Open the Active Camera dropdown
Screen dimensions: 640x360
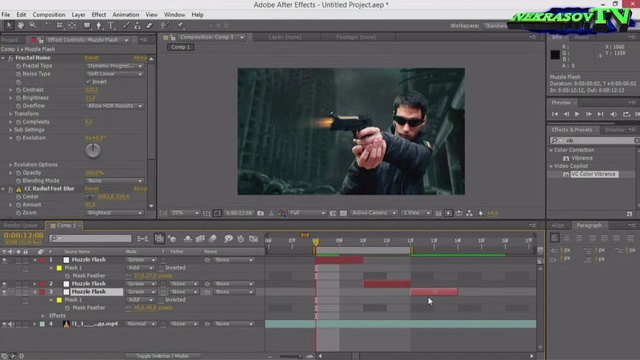click(374, 213)
